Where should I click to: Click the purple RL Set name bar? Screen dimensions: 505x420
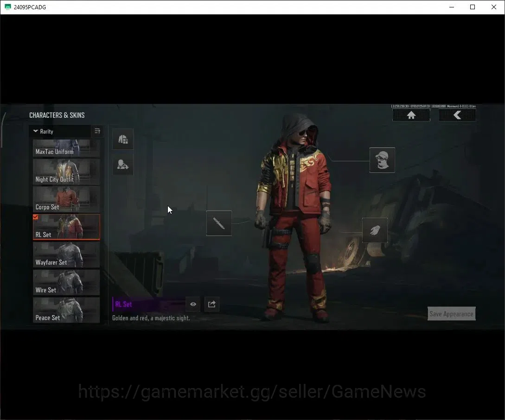pyautogui.click(x=148, y=304)
